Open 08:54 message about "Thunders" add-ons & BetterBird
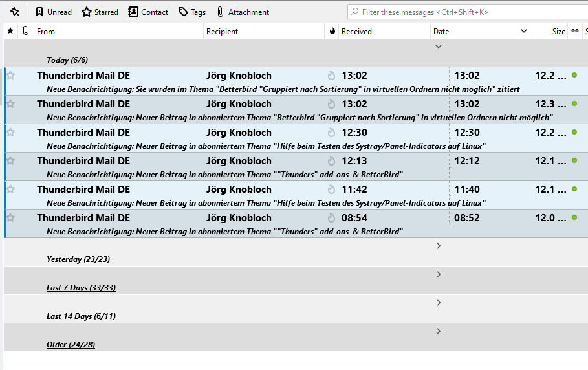The width and height of the screenshot is (588, 370). tap(224, 232)
